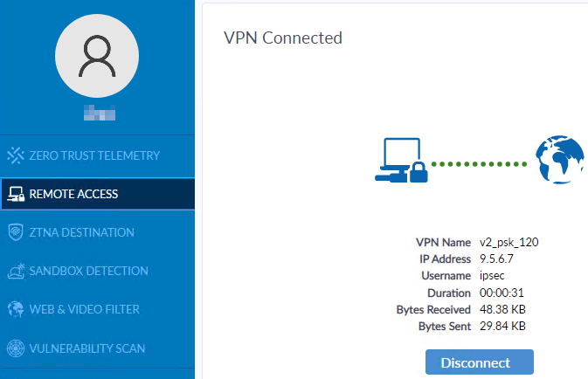Click the Web & Video Filter icon
588x379 pixels.
pos(15,309)
